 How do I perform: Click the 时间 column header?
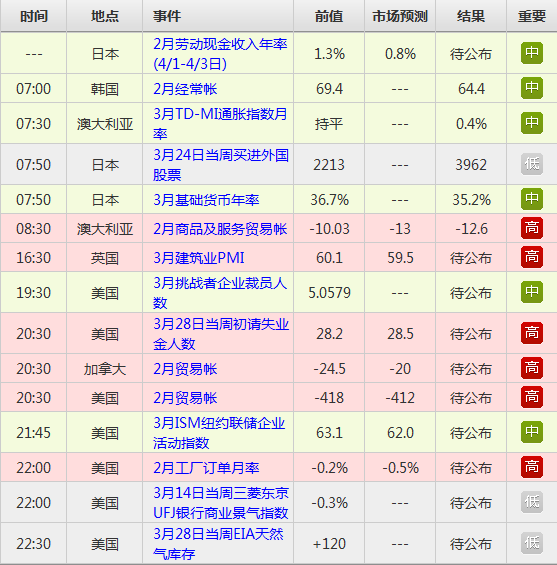(34, 16)
